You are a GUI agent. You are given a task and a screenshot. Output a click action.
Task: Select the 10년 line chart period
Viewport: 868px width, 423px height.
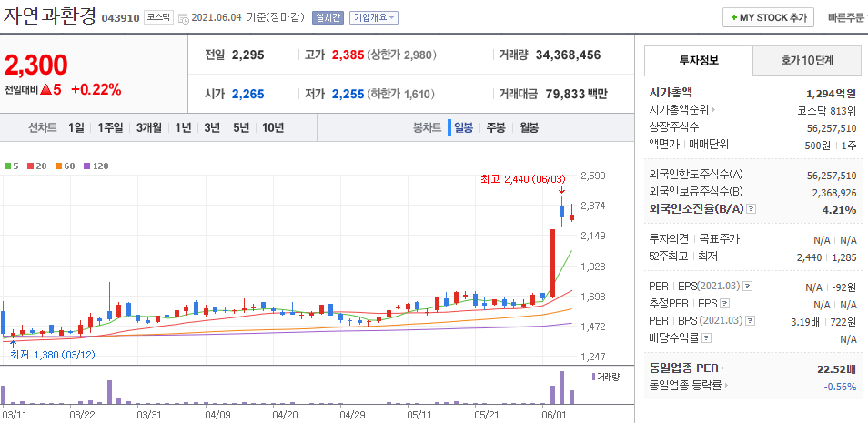273,128
